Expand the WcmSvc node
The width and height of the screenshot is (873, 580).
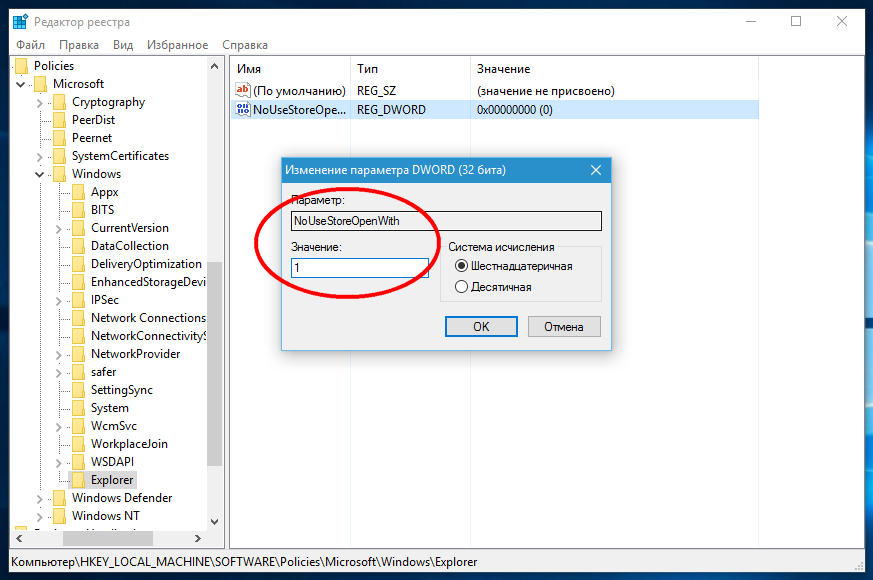pos(58,427)
